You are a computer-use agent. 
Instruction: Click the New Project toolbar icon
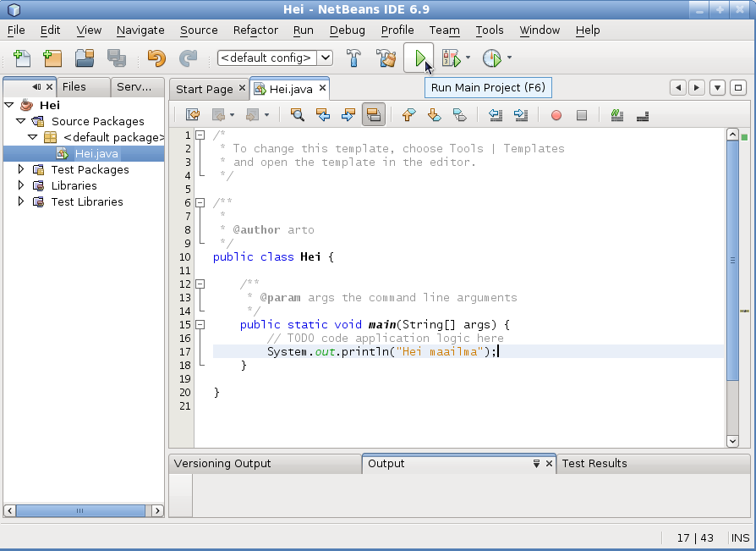coord(52,58)
